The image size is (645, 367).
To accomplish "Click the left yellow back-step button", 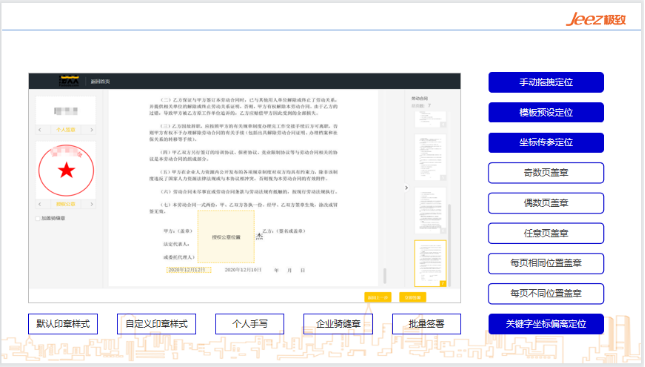I will tap(378, 297).
